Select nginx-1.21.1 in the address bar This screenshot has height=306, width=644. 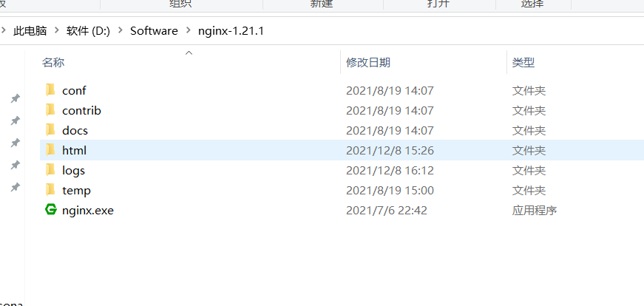(231, 31)
